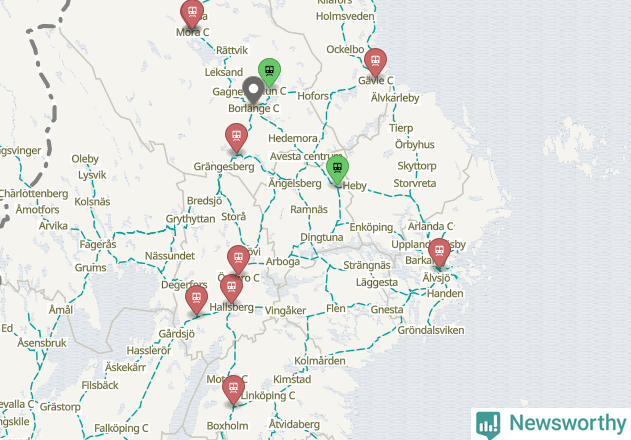631x440 pixels.
Task: Select the red train marker above Grängesberg
Action: point(236,137)
